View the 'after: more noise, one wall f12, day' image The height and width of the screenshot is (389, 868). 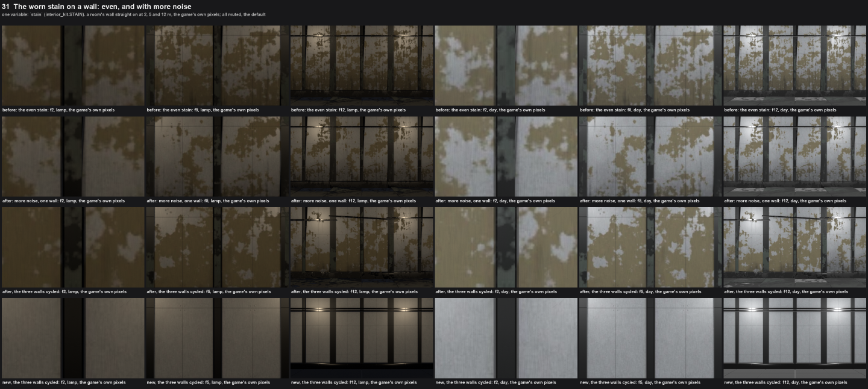click(x=795, y=157)
